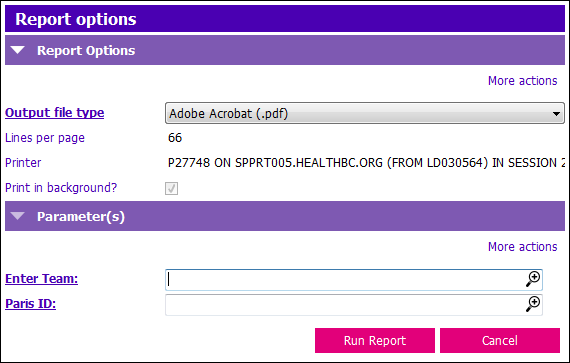Focus the Enter Team text field
The image size is (570, 363).
pyautogui.click(x=345, y=280)
